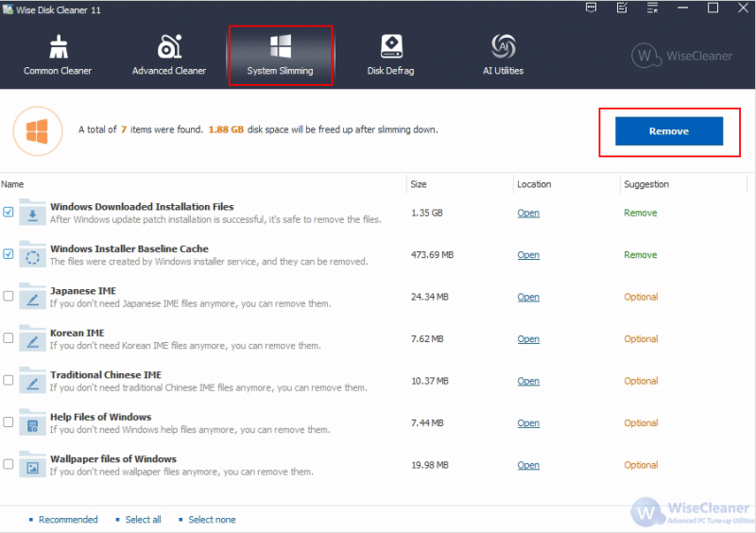Screen dimensions: 756x533
Task: Open location of Installer Baseline Cache
Action: click(528, 254)
